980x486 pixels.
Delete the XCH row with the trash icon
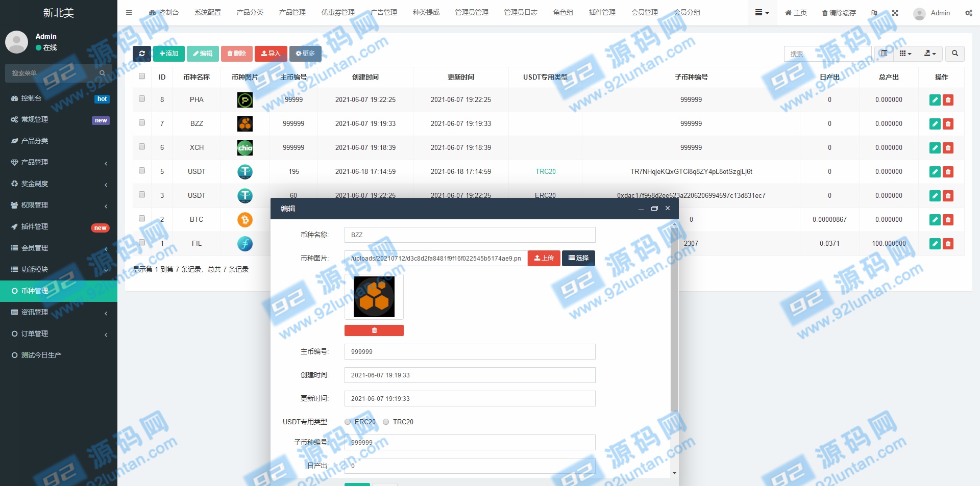click(948, 148)
